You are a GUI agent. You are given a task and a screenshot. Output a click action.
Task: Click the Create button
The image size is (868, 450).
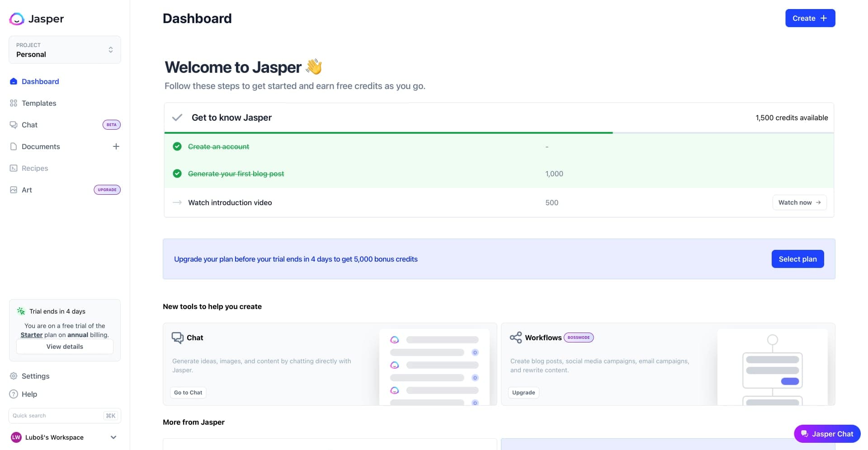(810, 18)
